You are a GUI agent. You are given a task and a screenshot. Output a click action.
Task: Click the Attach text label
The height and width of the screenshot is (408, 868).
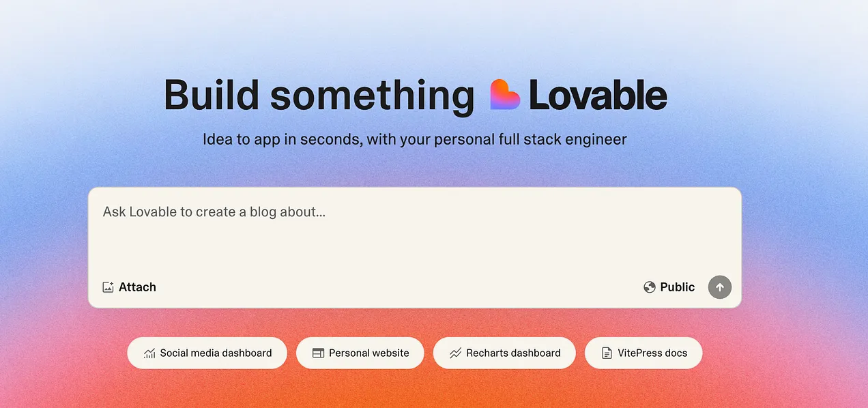(137, 287)
